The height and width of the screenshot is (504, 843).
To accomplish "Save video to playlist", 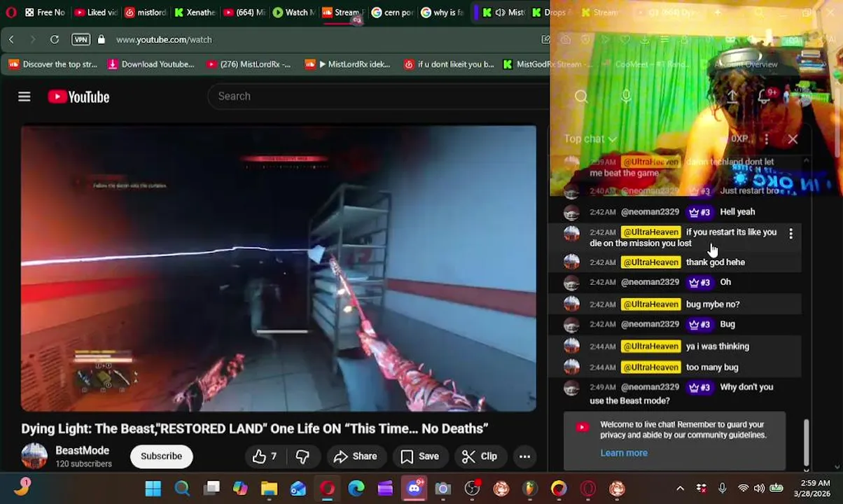I will (x=419, y=456).
